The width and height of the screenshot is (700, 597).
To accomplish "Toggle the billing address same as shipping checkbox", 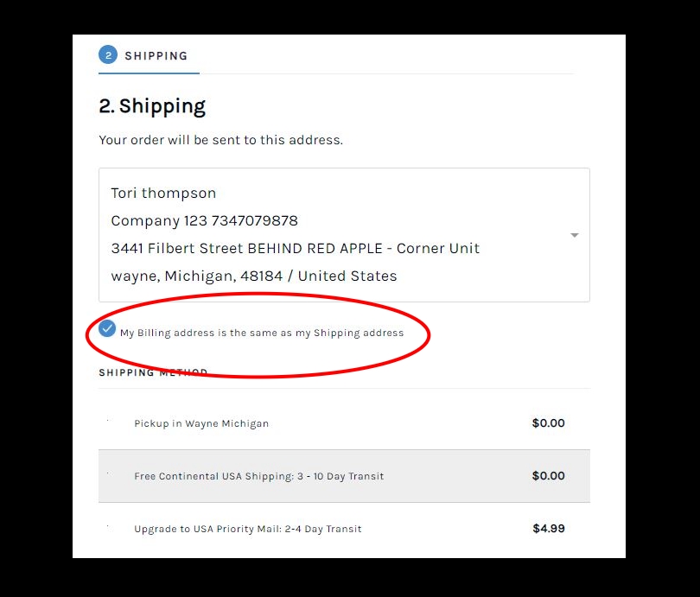I will click(x=107, y=328).
